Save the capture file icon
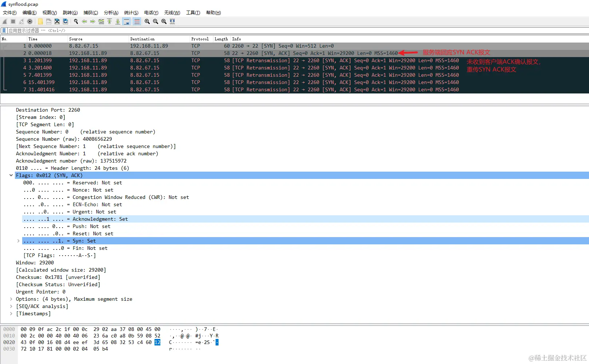589x364 pixels. tap(49, 21)
